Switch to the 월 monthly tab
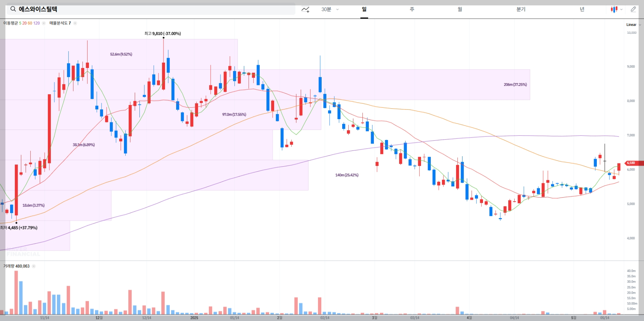The height and width of the screenshot is (321, 644). [460, 9]
